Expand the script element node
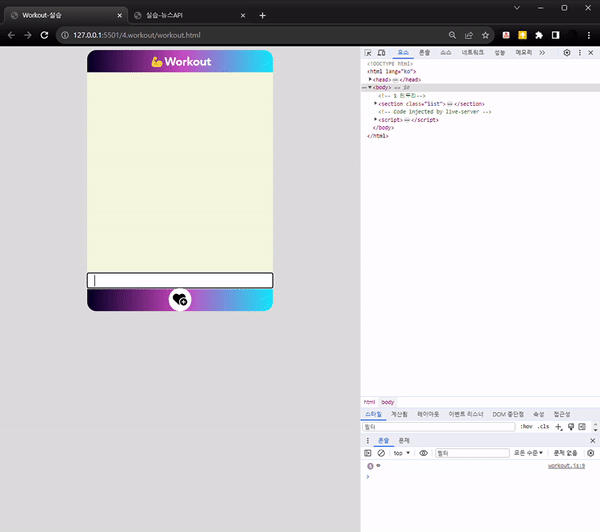The image size is (600, 532). pyautogui.click(x=375, y=119)
